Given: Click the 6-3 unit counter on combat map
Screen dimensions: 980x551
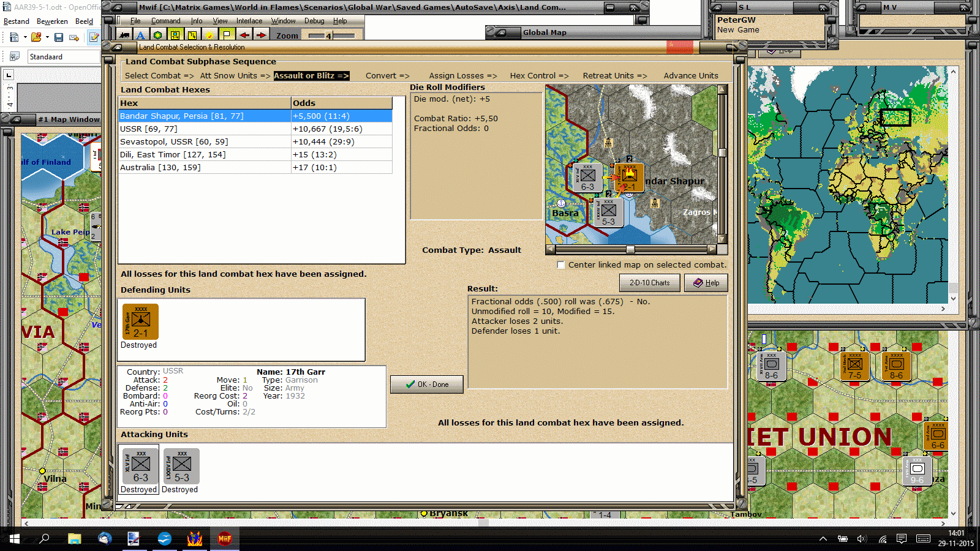Looking at the screenshot, I should [x=587, y=178].
